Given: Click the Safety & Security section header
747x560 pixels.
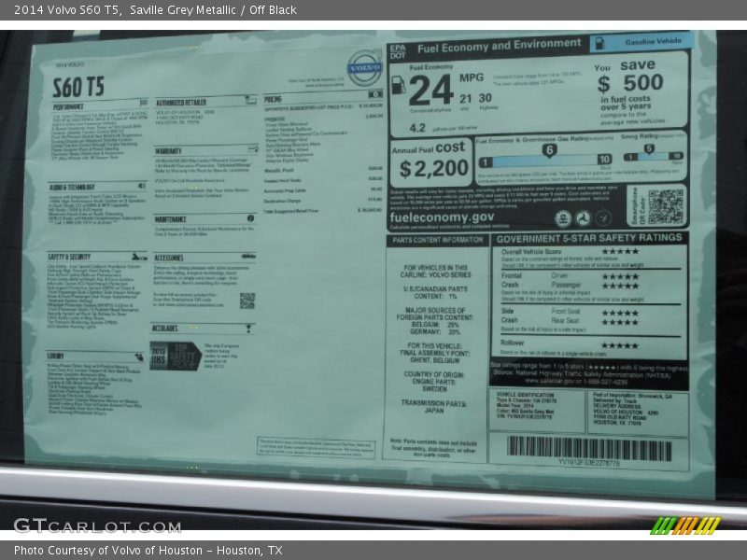Looking at the screenshot, I should click(x=97, y=257).
